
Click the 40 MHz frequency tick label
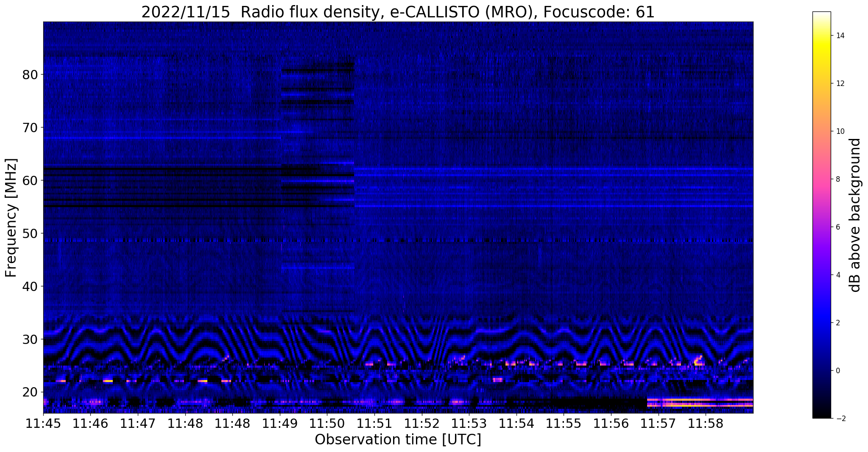[30, 286]
